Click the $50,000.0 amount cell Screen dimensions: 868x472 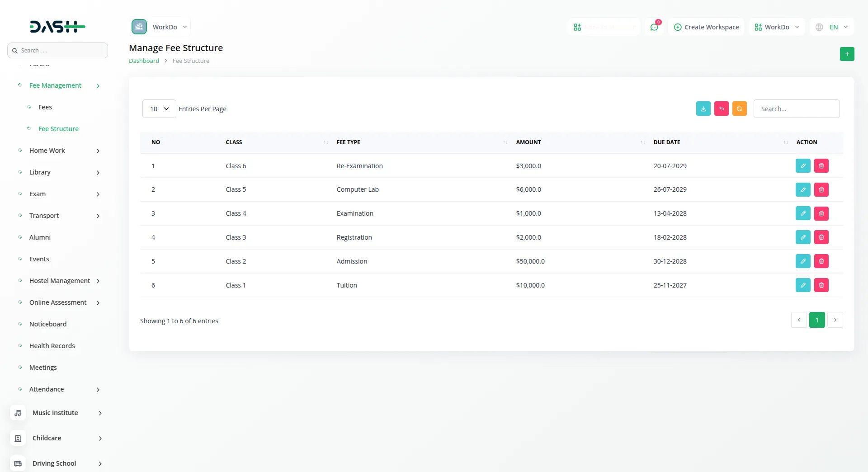530,261
